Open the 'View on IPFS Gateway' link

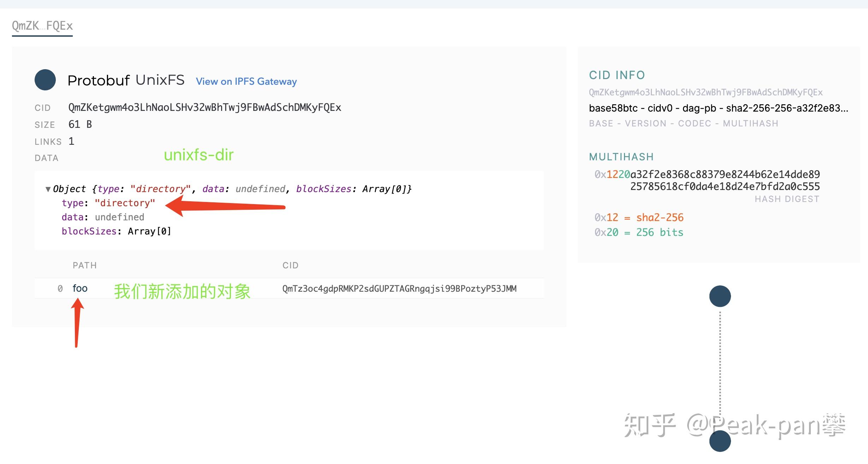coord(246,81)
